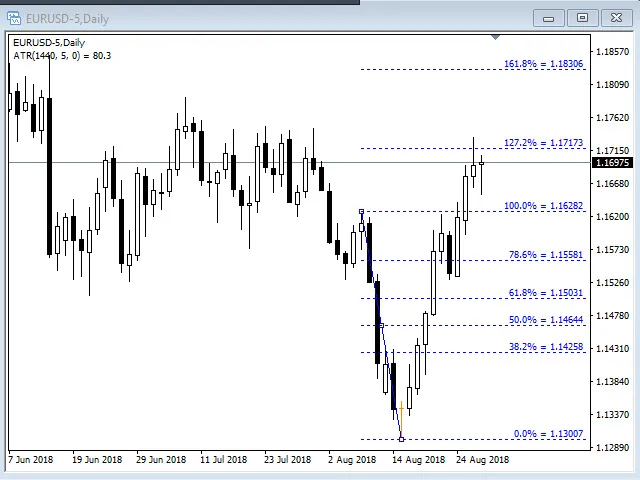Select the 61.8% = 1.15031 retracement label
The height and width of the screenshot is (480, 640).
click(x=545, y=293)
